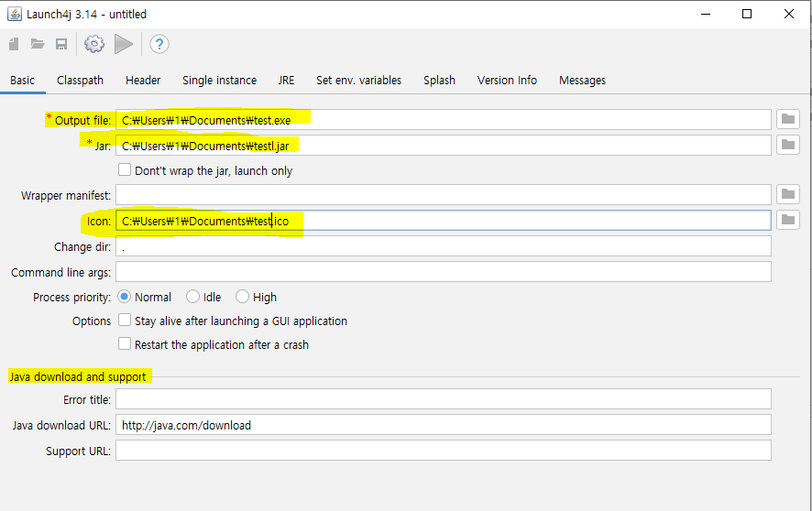Open the help question mark icon
The image size is (812, 511).
click(159, 44)
